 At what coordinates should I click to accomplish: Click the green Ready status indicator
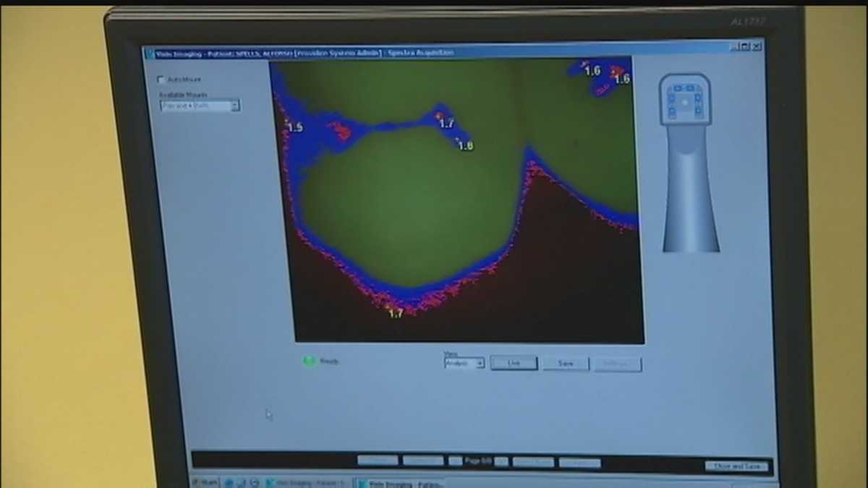pyautogui.click(x=309, y=361)
